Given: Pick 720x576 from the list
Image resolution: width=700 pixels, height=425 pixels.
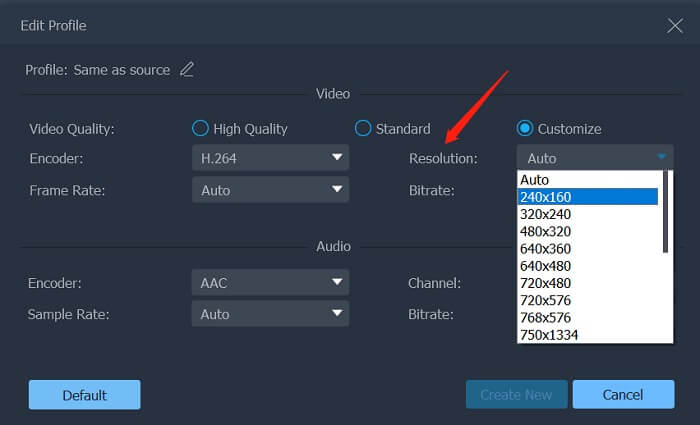Looking at the screenshot, I should [x=588, y=300].
